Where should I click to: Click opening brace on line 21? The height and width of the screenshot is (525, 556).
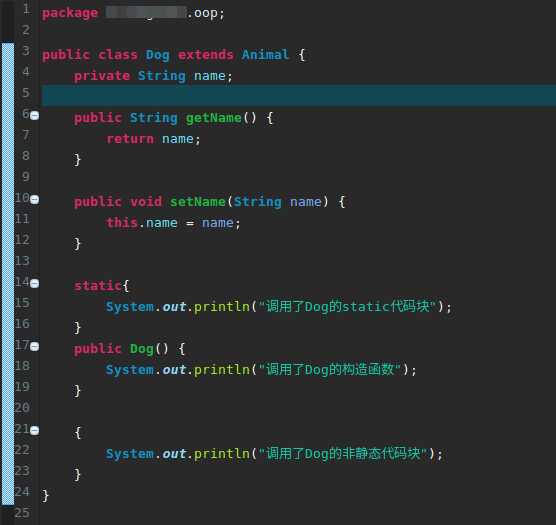tap(77, 432)
